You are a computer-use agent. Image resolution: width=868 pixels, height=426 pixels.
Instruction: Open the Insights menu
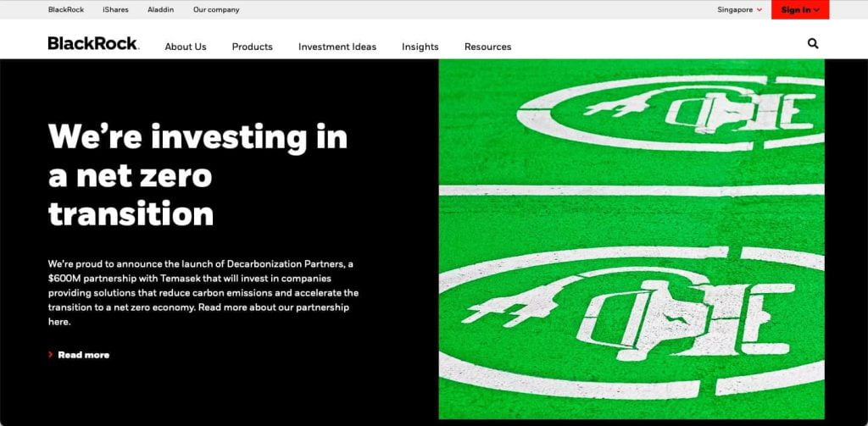pyautogui.click(x=420, y=47)
